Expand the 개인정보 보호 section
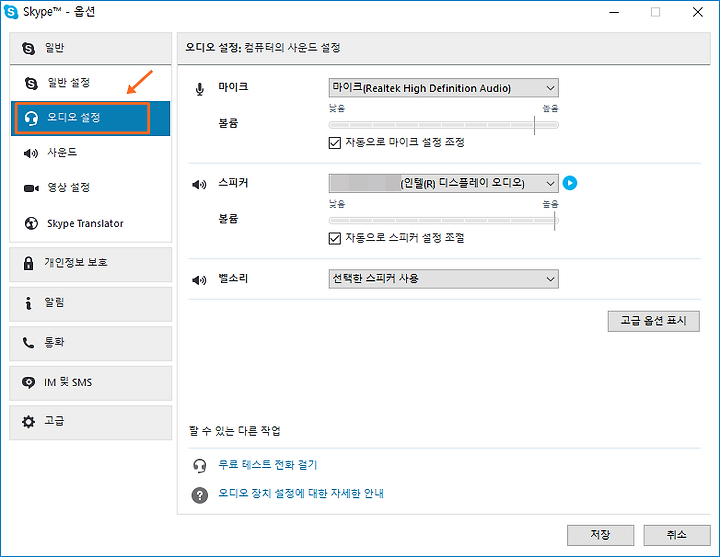 (x=90, y=264)
